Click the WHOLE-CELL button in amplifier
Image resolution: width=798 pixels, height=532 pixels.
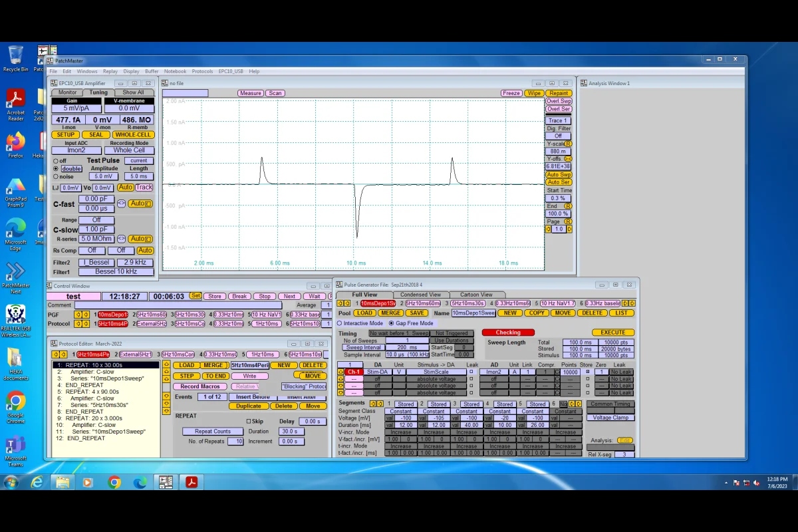click(133, 134)
